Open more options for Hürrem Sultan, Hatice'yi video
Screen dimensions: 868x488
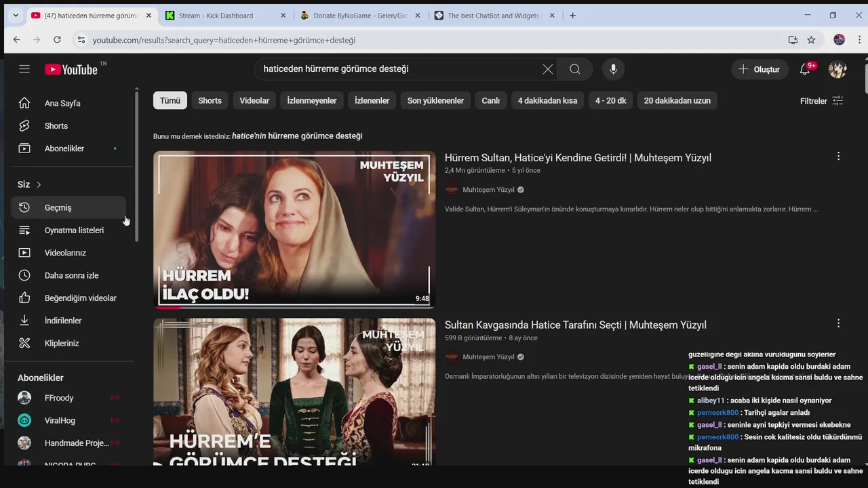pos(838,157)
